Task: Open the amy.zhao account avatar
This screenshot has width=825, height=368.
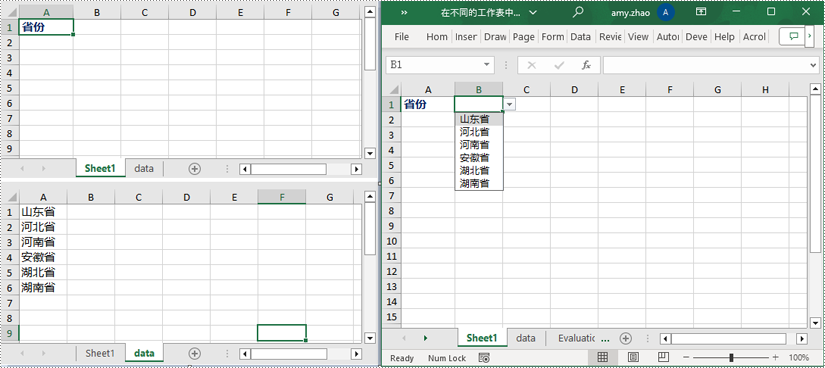Action: [666, 12]
